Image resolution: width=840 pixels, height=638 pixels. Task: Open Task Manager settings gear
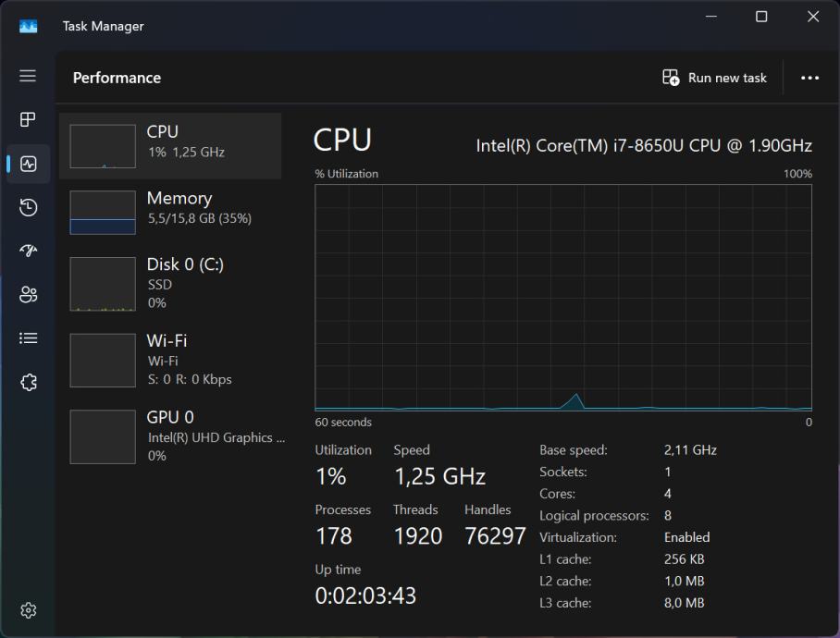pyautogui.click(x=28, y=610)
